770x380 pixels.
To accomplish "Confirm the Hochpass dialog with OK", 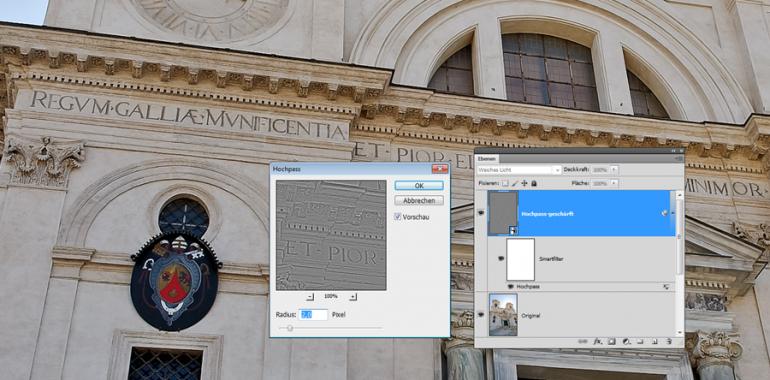I will [x=419, y=186].
